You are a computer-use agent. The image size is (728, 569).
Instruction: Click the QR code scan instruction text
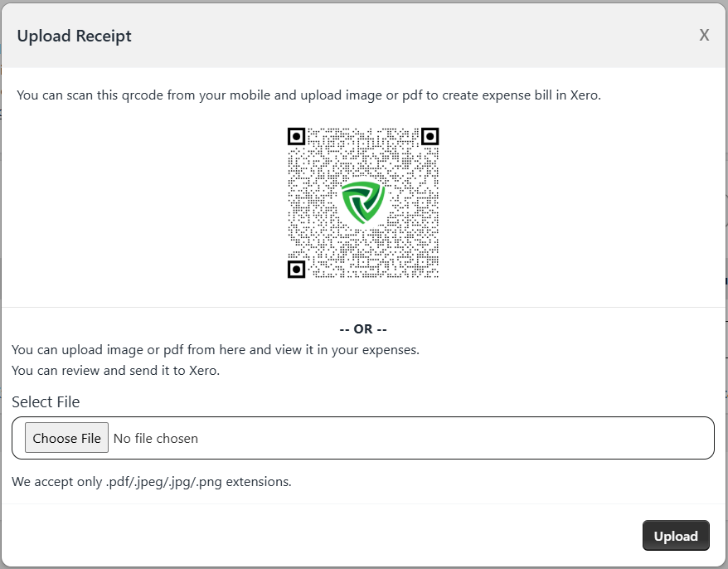point(308,95)
